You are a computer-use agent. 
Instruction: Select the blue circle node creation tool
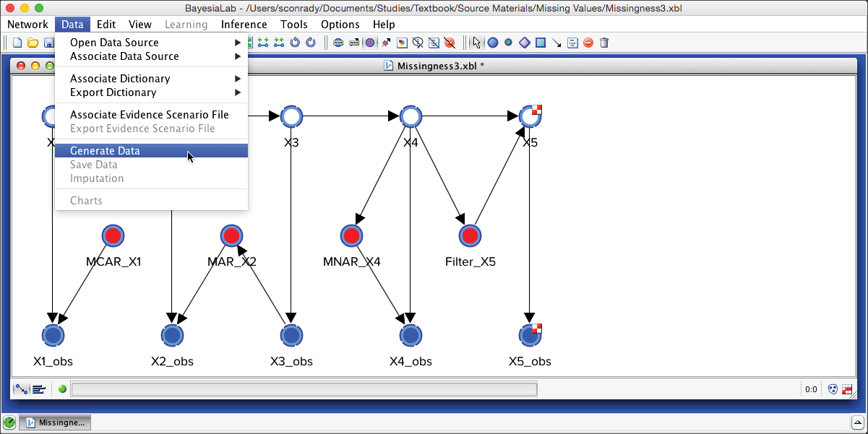tap(493, 43)
